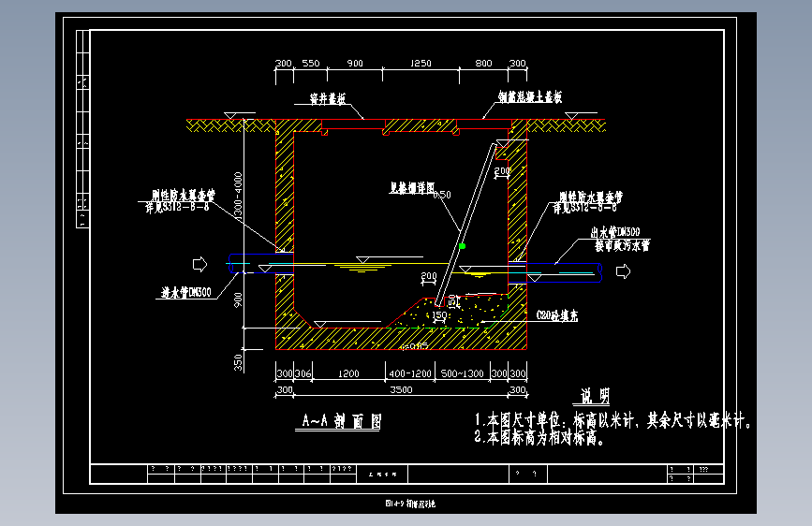812x526 pixels.
Task: Click the figure caption below the drawing frame
Action: (x=410, y=504)
